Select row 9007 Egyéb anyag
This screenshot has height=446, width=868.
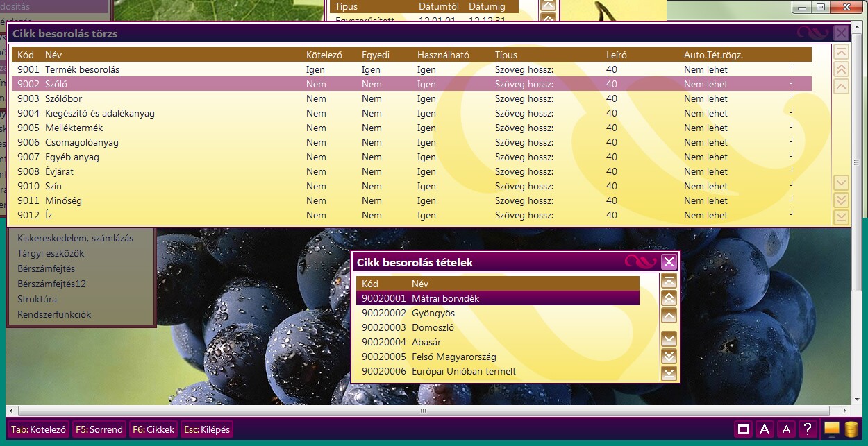tap(411, 157)
